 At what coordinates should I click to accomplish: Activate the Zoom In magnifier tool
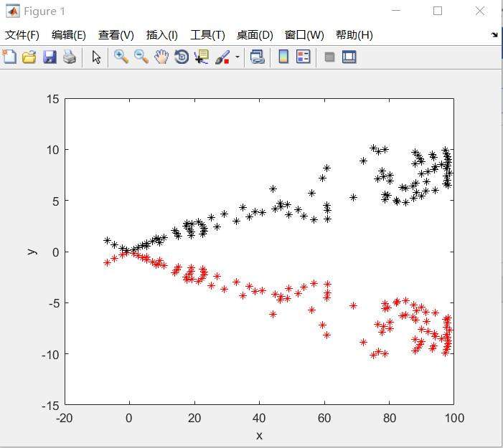(121, 57)
